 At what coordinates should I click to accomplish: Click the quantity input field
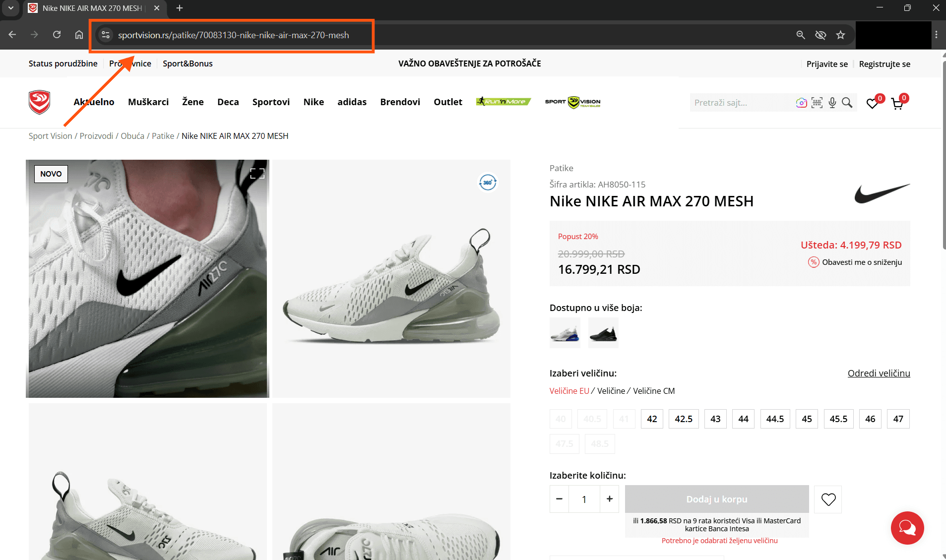(x=584, y=499)
